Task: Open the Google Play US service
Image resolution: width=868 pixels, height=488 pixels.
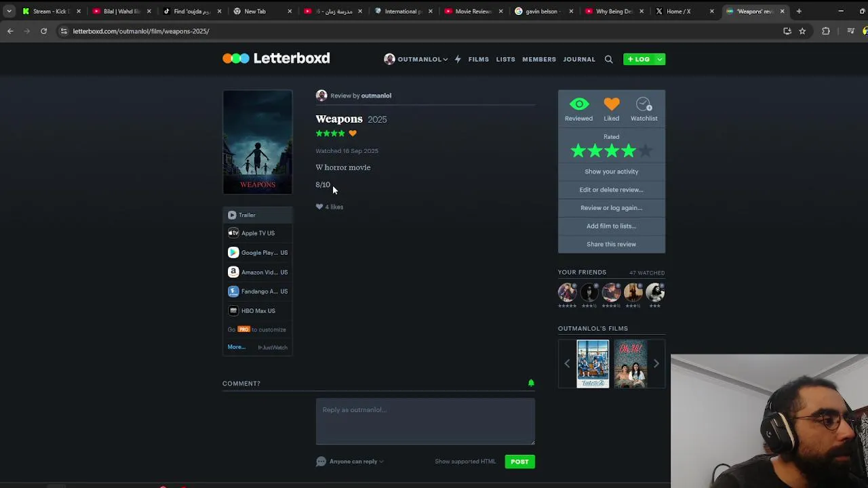Action: (x=258, y=253)
